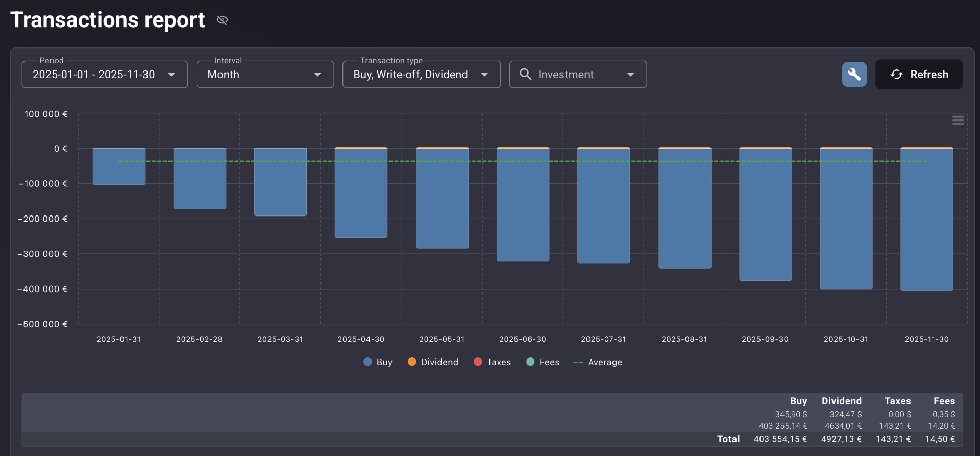Click the Taxes column header in totals

(897, 401)
